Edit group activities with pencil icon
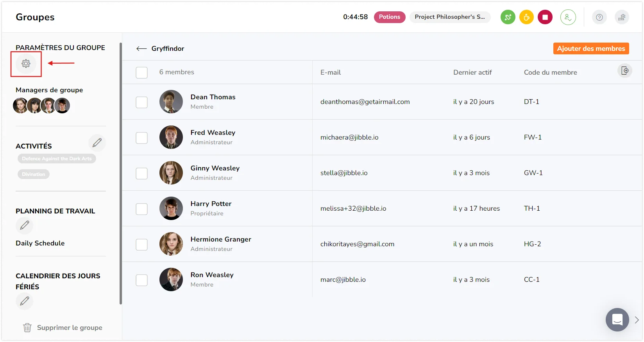644x342 pixels. [97, 143]
